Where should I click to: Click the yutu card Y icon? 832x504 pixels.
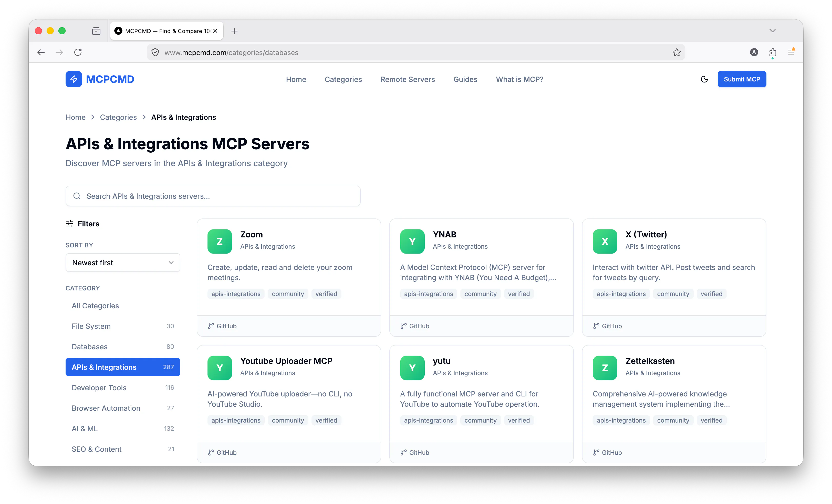412,368
